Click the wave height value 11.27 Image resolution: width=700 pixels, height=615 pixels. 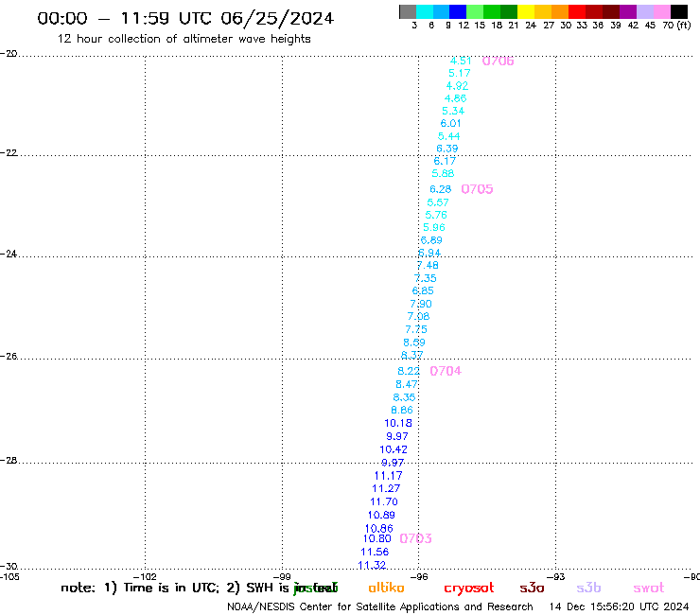(386, 488)
